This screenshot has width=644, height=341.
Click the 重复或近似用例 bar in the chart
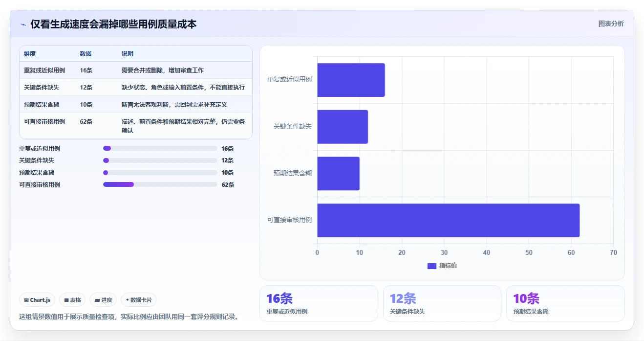click(x=351, y=80)
